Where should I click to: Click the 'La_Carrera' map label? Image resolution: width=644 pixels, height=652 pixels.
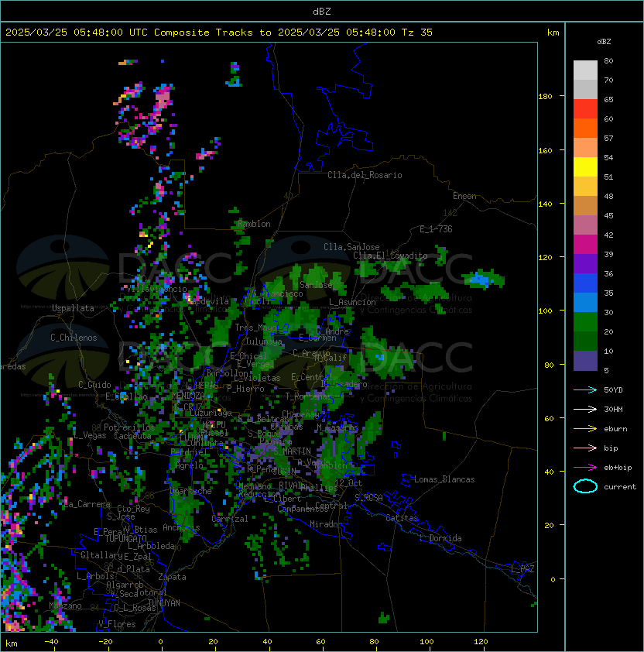coord(87,504)
